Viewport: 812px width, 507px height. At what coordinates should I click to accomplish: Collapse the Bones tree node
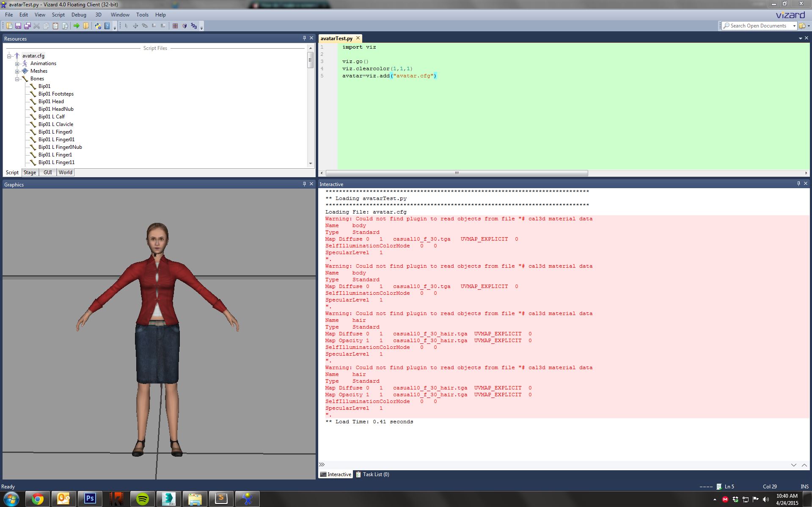coord(17,79)
